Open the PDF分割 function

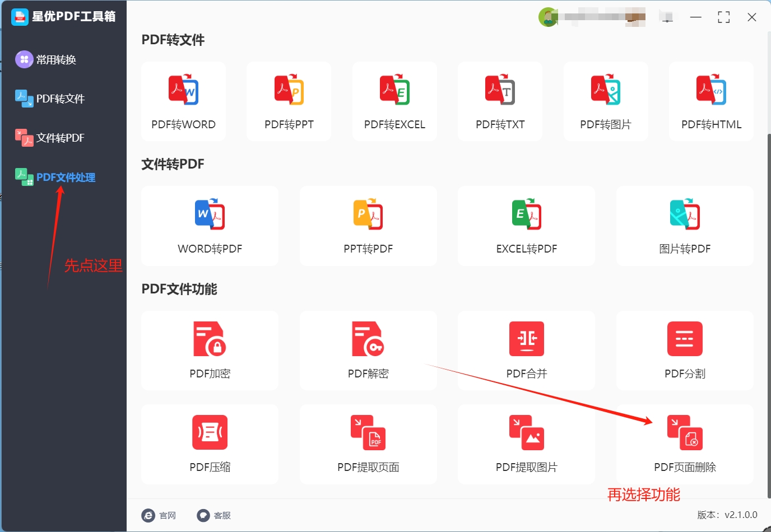pos(685,351)
